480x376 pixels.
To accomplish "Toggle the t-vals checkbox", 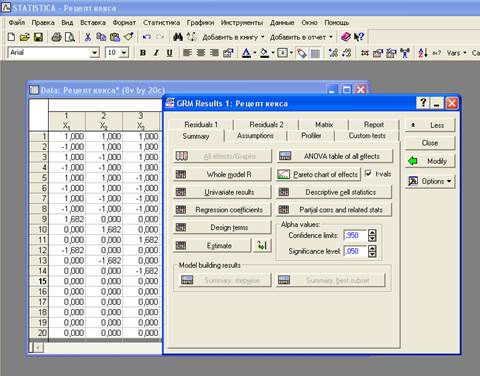I will click(368, 174).
